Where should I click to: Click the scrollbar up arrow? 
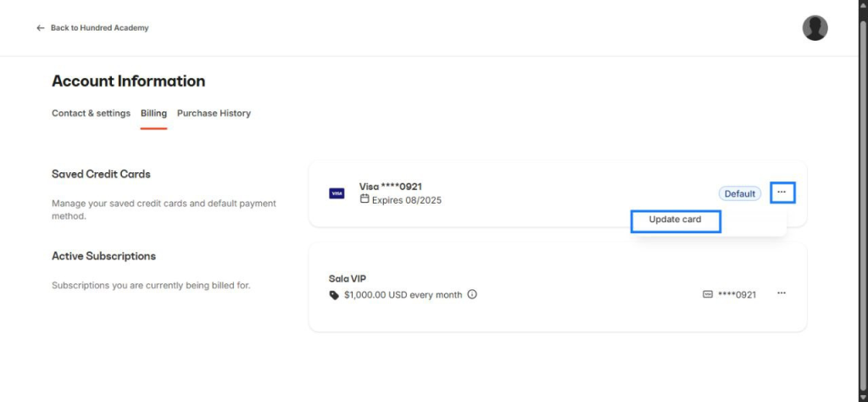click(x=862, y=5)
